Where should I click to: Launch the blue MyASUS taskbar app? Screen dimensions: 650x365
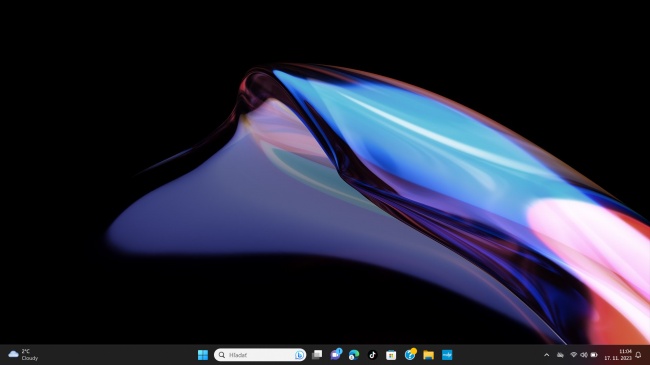pyautogui.click(x=447, y=355)
